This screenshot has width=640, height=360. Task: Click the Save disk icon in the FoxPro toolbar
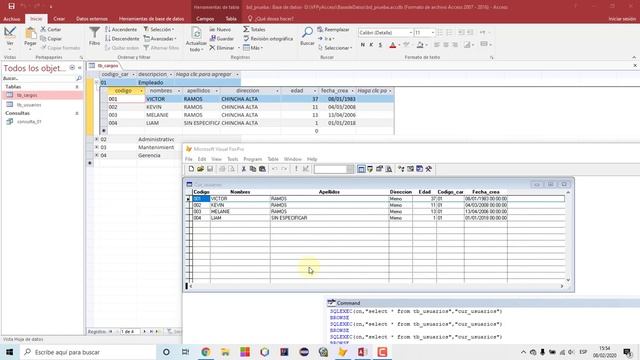210,169
